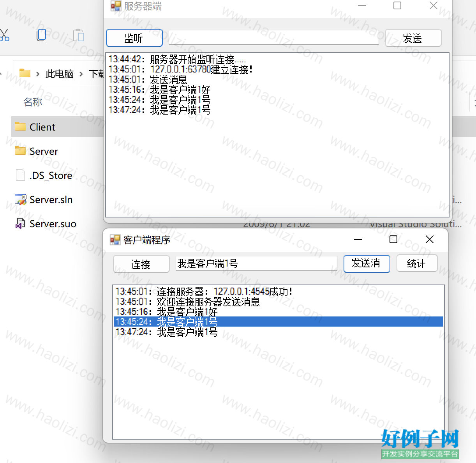Click the cut scissors icon in Explorer
This screenshot has height=463, width=476.
tap(4, 35)
